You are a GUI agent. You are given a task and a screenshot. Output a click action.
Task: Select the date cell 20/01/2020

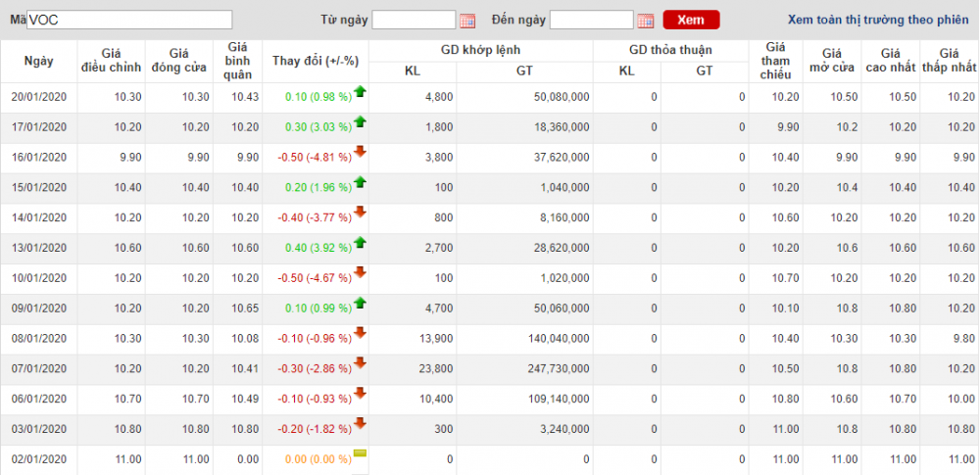[x=39, y=98]
